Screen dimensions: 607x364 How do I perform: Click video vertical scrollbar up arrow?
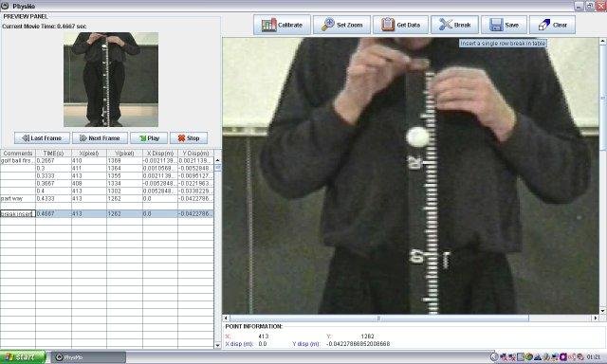click(x=603, y=41)
